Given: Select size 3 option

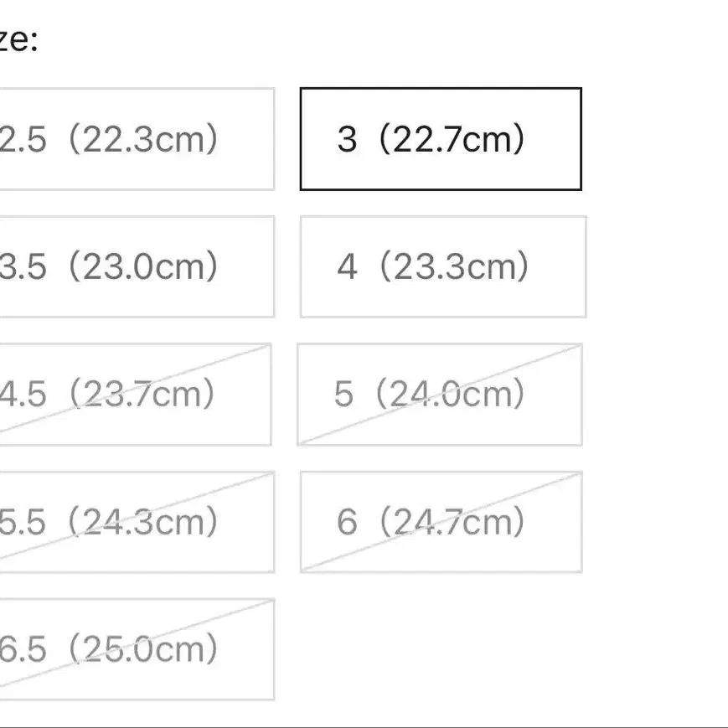Looking at the screenshot, I should coord(440,139).
